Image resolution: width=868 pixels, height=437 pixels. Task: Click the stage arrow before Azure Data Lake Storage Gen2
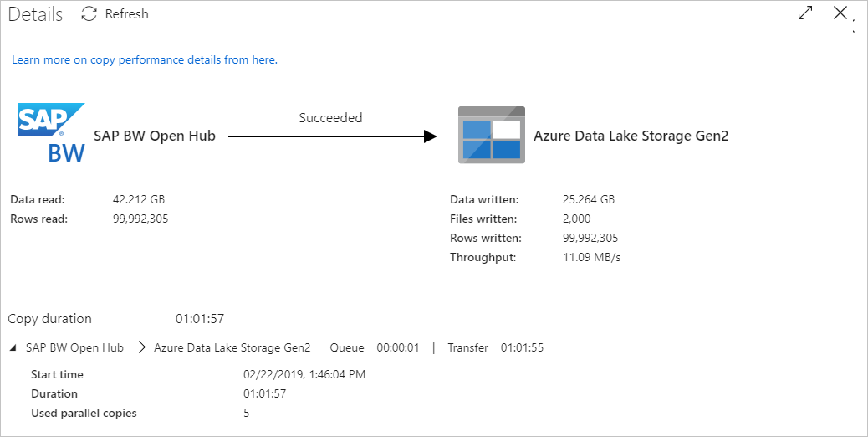[139, 347]
